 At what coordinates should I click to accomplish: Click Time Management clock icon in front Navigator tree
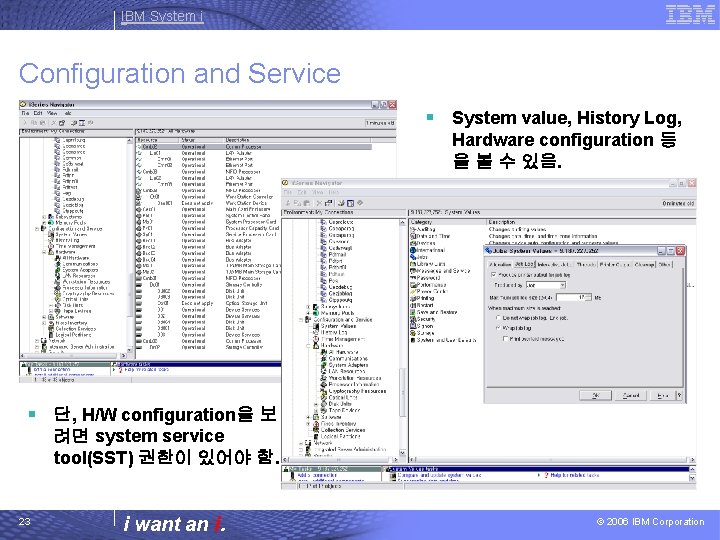tap(316, 339)
